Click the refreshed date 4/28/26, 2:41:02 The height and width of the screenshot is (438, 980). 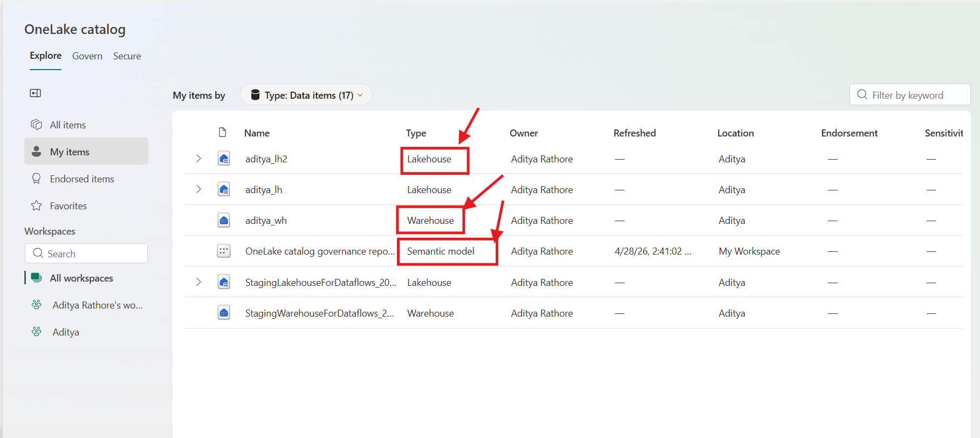click(x=653, y=251)
